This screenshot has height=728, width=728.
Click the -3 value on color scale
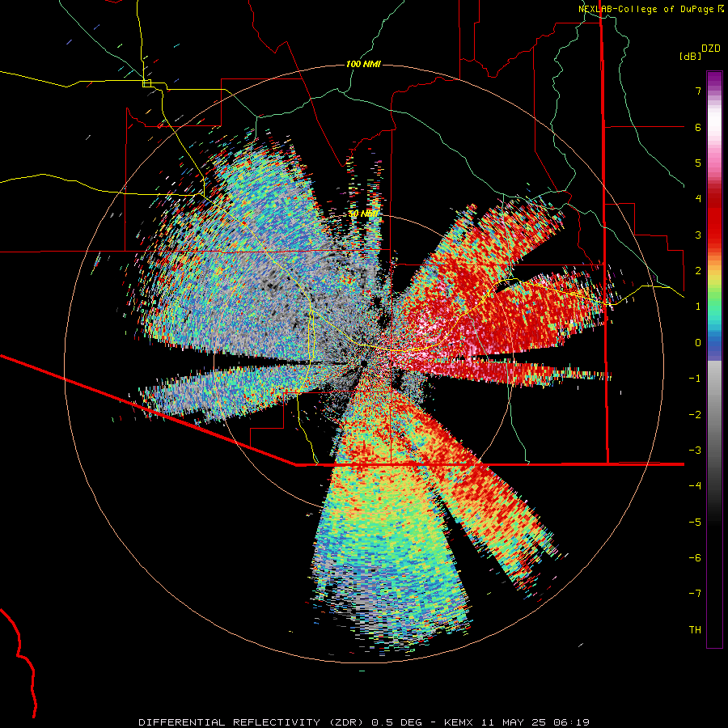tap(695, 451)
